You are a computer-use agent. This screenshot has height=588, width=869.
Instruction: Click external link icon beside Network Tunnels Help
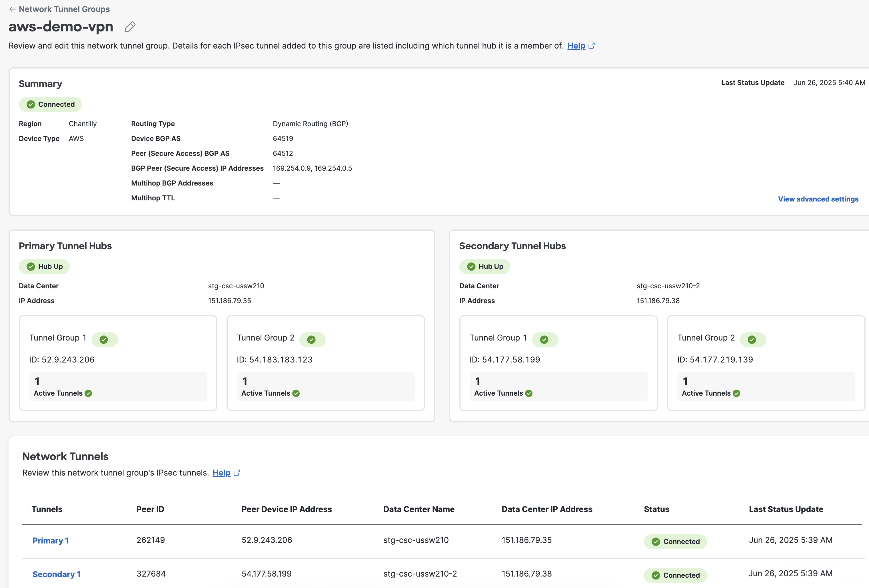pyautogui.click(x=237, y=473)
